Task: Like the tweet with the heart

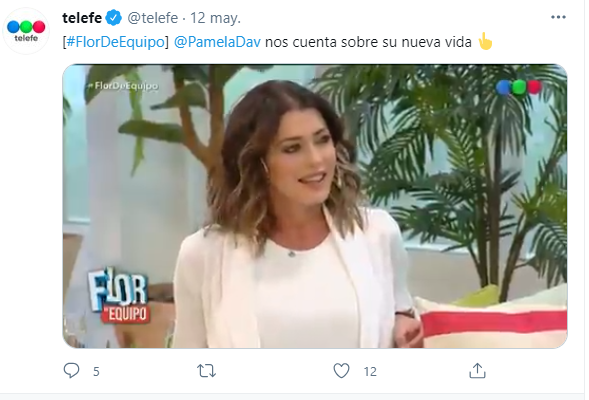Action: pyautogui.click(x=341, y=371)
